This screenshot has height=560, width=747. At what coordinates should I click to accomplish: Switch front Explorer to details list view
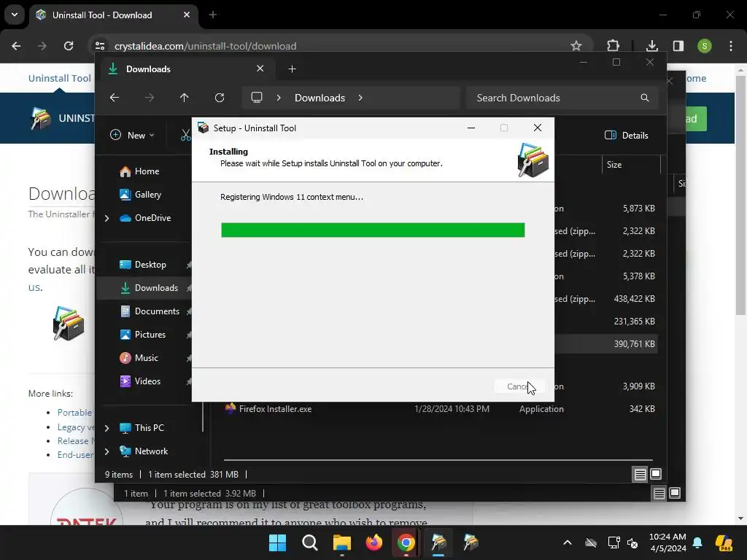pyautogui.click(x=640, y=474)
